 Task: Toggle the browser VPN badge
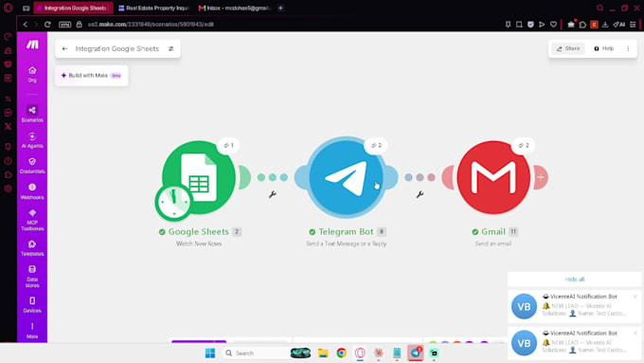[x=65, y=25]
